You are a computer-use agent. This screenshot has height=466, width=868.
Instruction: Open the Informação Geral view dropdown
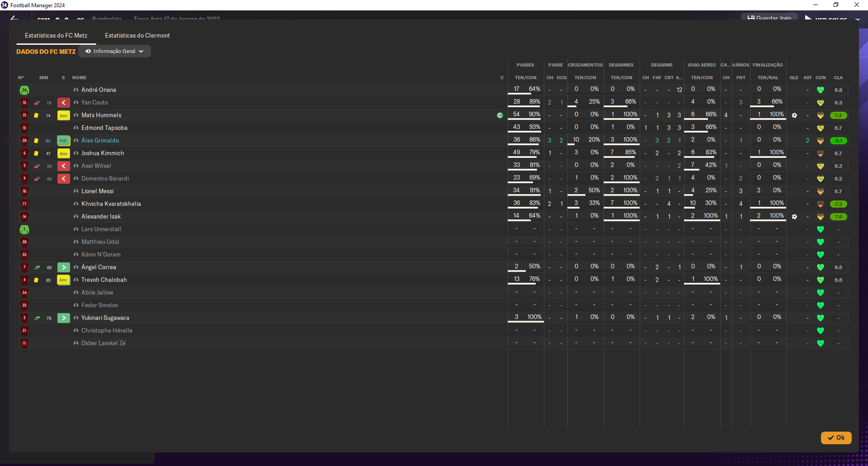pos(114,51)
